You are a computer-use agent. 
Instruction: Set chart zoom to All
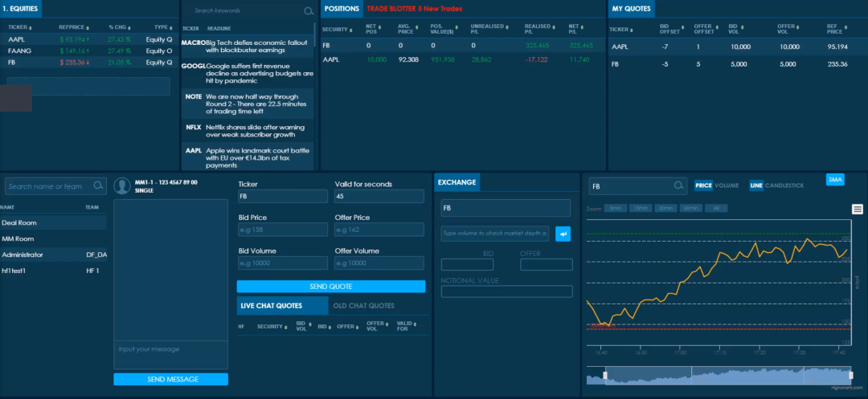tap(716, 209)
